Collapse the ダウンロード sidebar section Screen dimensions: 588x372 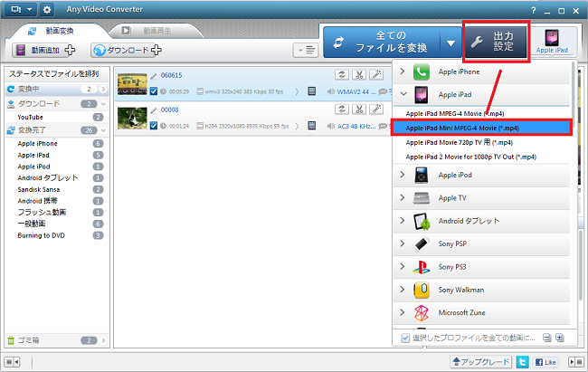coord(103,104)
